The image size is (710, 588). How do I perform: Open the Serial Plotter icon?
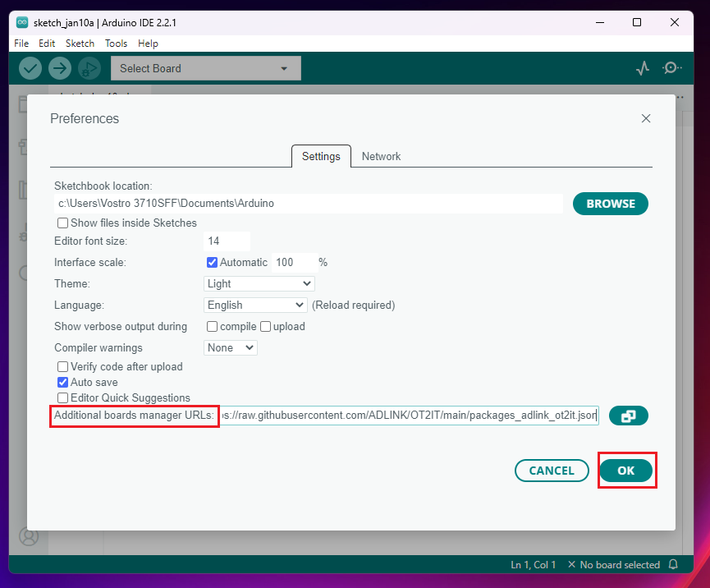tap(643, 68)
